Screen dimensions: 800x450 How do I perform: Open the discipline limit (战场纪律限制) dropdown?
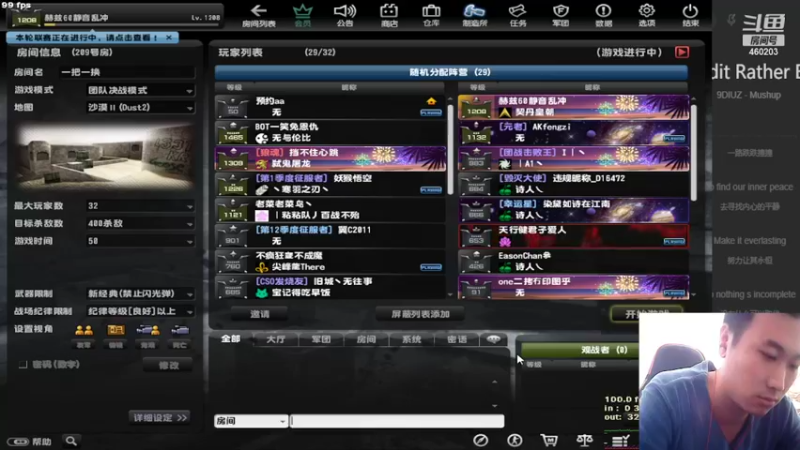[140, 311]
